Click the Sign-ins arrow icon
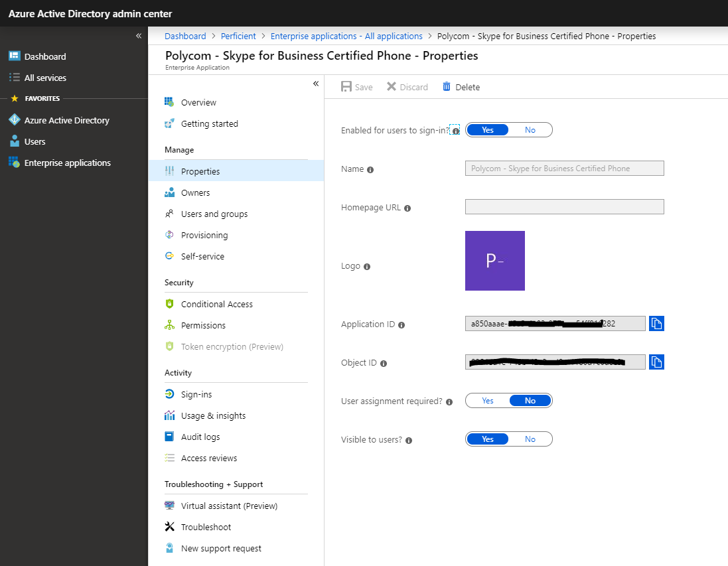728x566 pixels. point(169,393)
